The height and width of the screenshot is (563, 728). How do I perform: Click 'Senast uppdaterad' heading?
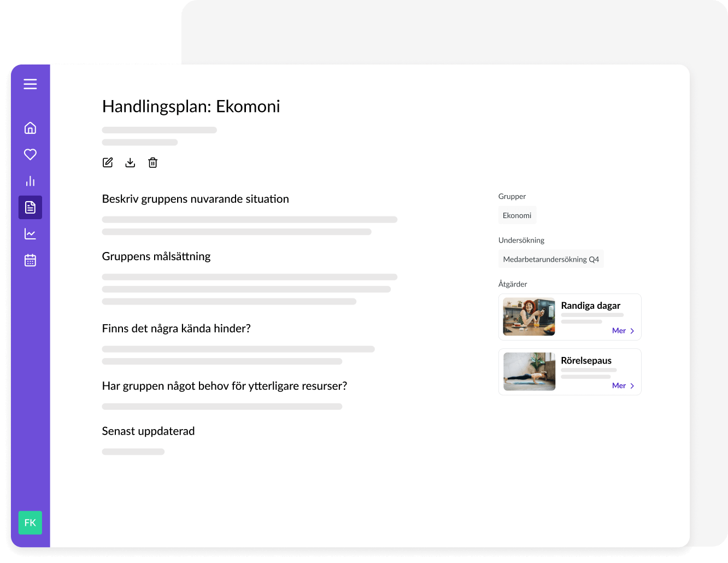149,431
